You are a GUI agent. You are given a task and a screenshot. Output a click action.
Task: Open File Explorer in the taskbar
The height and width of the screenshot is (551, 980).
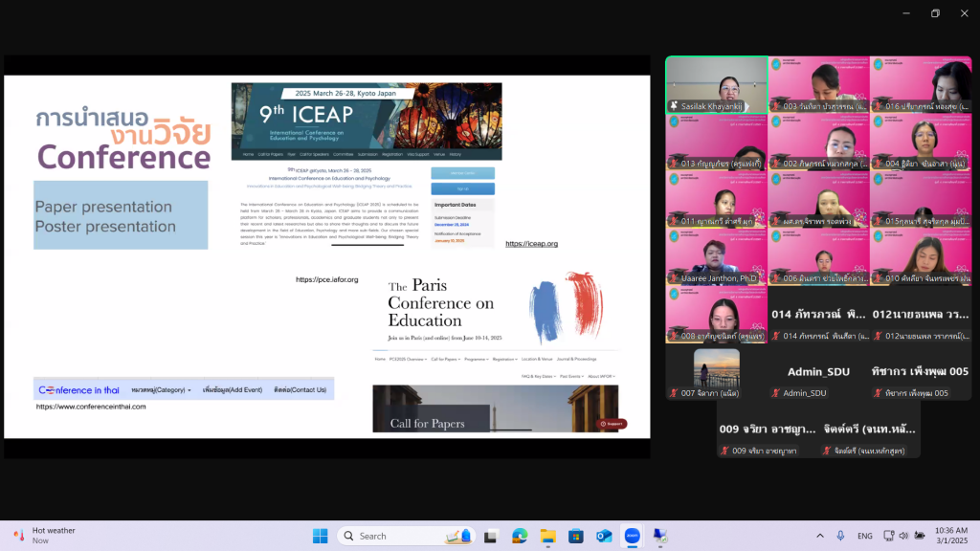click(547, 536)
